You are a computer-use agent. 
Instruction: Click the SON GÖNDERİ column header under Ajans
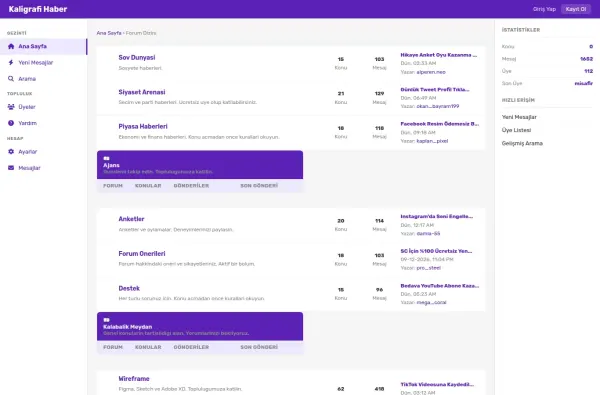click(259, 186)
